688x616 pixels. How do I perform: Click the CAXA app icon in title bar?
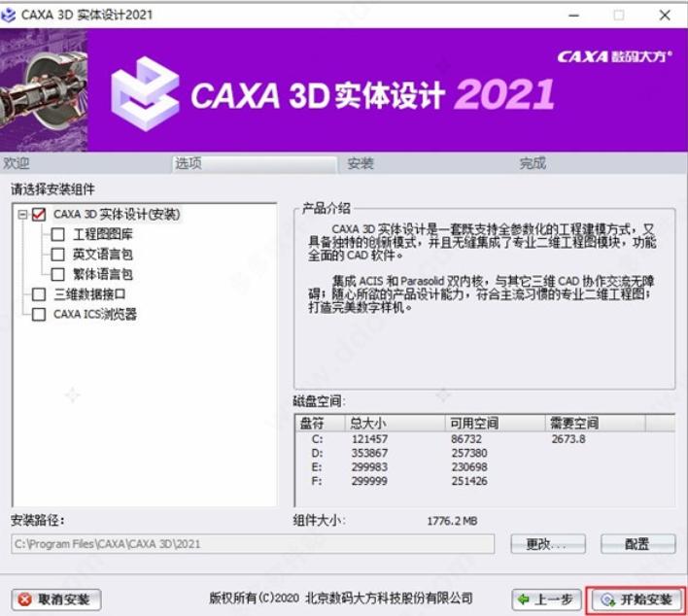click(9, 16)
